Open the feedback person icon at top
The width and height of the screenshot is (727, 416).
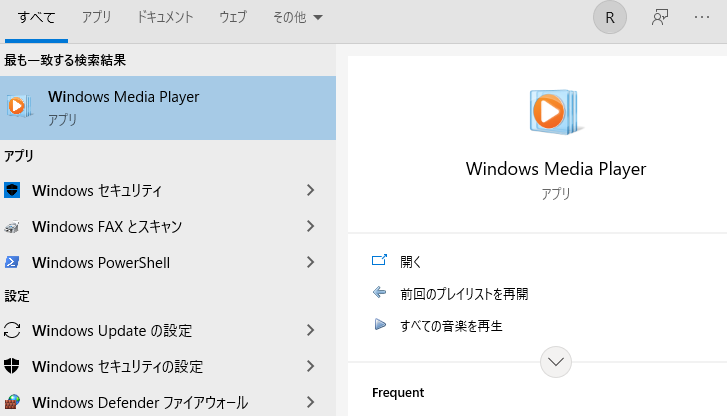660,18
